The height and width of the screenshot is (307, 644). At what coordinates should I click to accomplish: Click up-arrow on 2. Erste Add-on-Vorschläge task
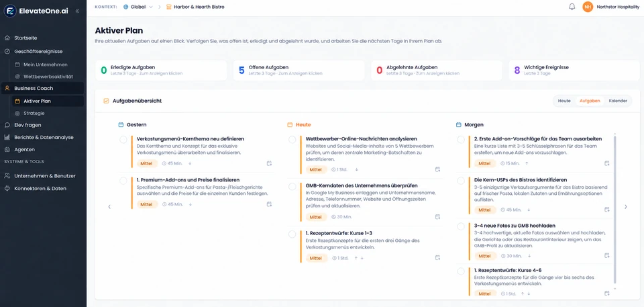[x=527, y=163]
